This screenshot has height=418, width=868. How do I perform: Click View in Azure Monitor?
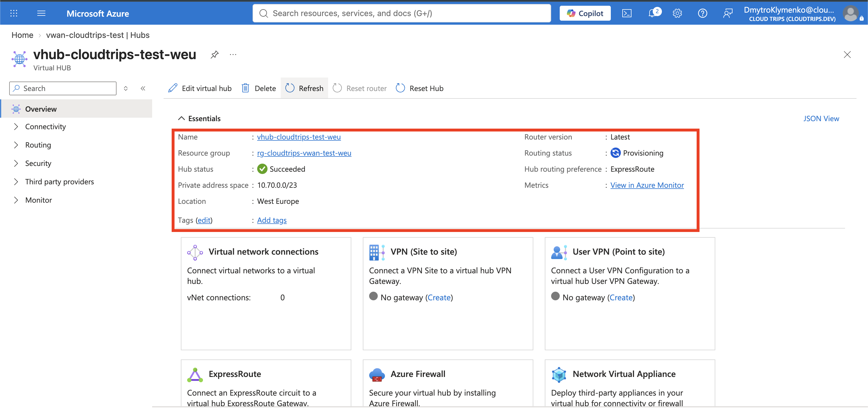click(647, 185)
